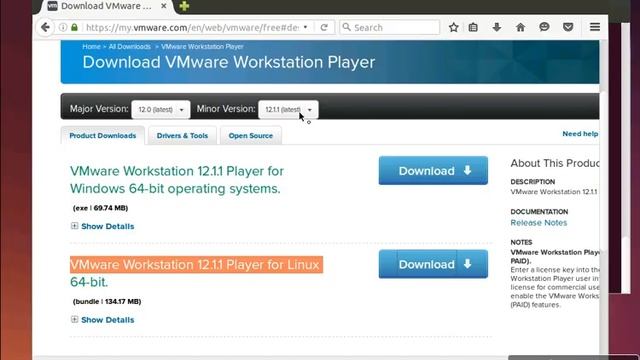Image resolution: width=640 pixels, height=360 pixels.
Task: Open the Release Notes link
Action: click(x=538, y=223)
